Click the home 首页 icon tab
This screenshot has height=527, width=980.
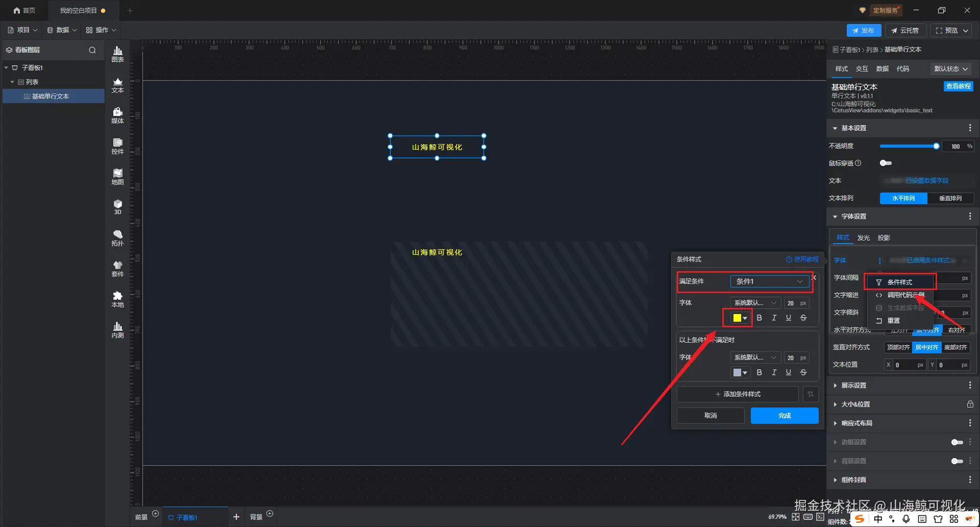[24, 10]
